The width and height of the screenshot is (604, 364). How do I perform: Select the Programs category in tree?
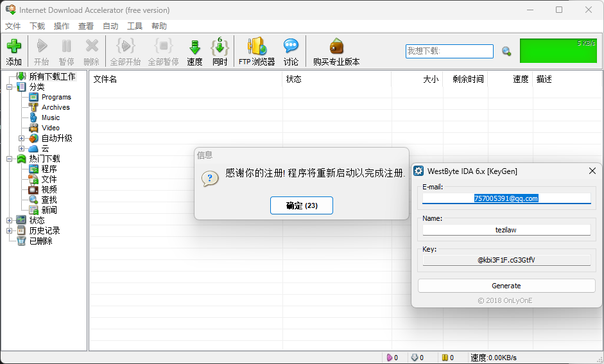(x=56, y=97)
